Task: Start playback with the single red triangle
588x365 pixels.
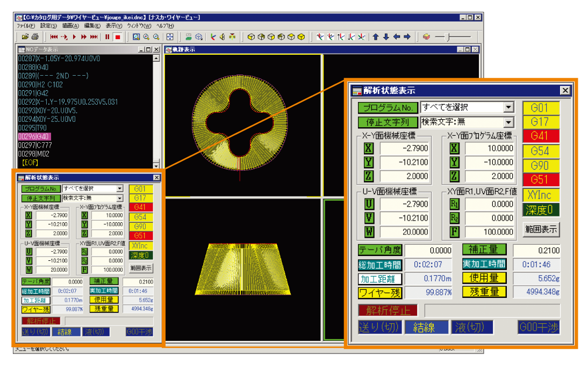Action: point(74,36)
